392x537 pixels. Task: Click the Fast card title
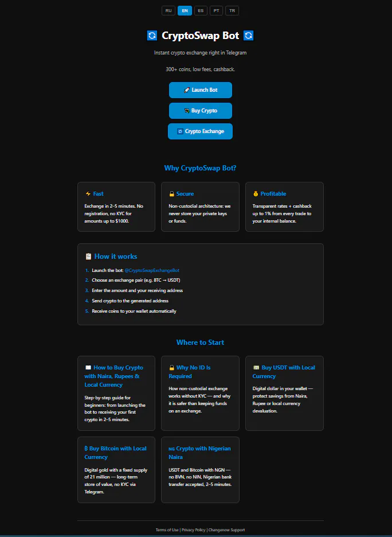pos(98,194)
